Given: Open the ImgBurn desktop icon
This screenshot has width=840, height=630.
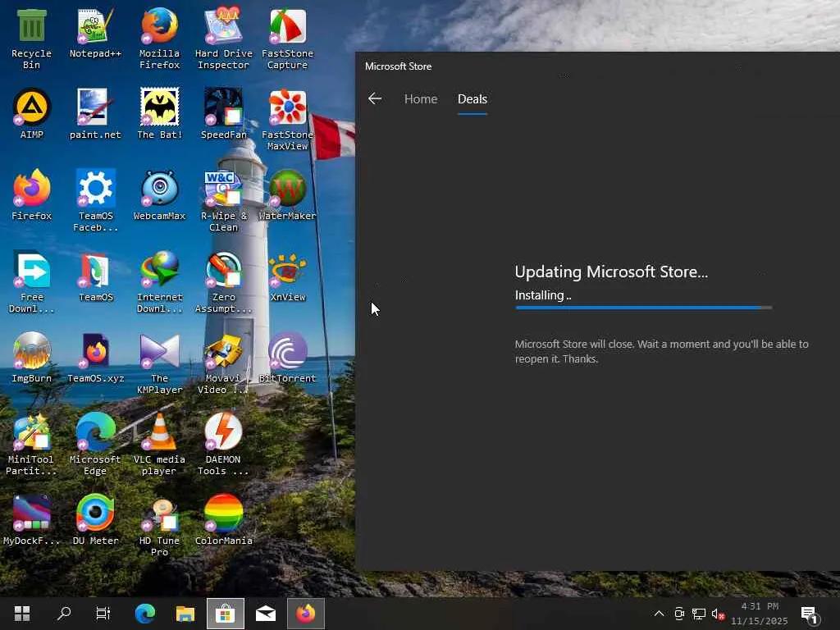Looking at the screenshot, I should [32, 358].
